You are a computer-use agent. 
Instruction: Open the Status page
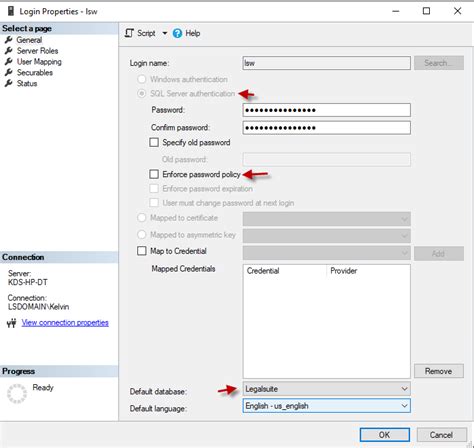point(27,83)
